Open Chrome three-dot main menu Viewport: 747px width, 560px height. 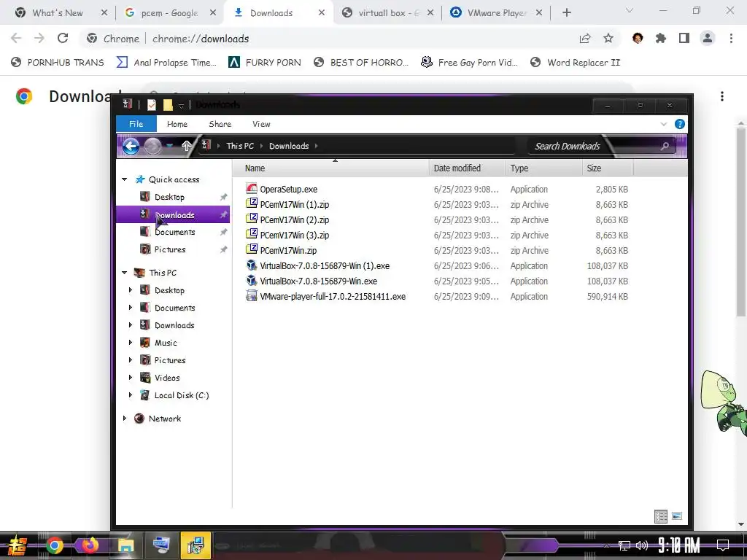[x=731, y=38]
